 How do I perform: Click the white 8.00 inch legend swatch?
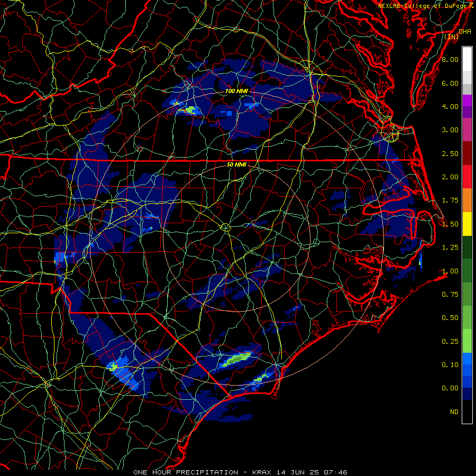(467, 59)
